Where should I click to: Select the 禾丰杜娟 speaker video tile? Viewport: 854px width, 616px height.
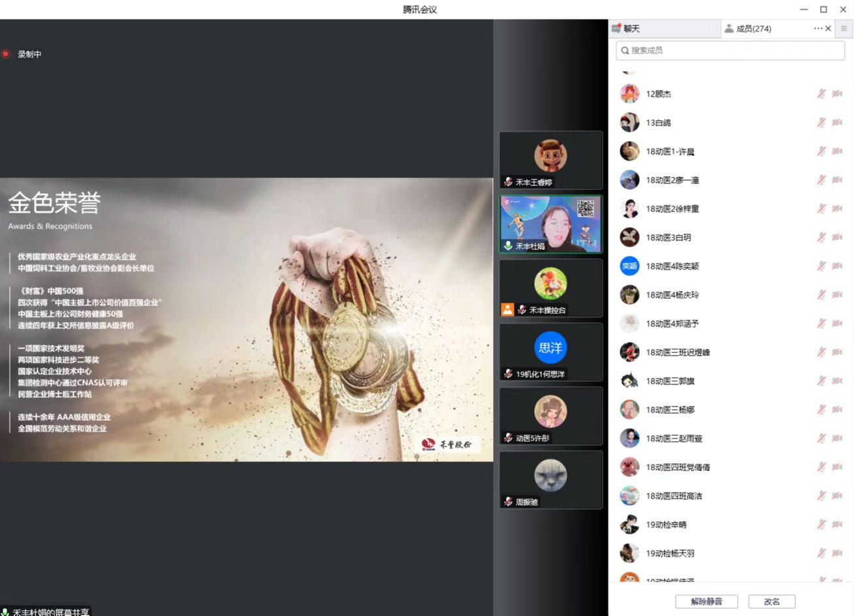550,224
